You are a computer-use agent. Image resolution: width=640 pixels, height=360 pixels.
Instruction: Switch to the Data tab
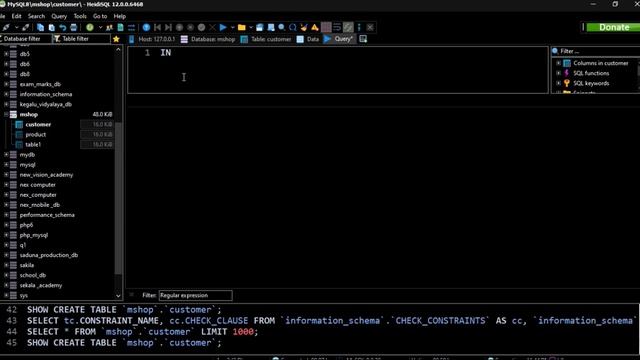click(308, 39)
